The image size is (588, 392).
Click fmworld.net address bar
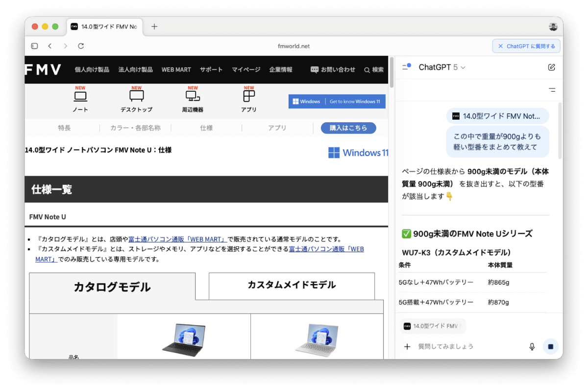[x=294, y=46]
